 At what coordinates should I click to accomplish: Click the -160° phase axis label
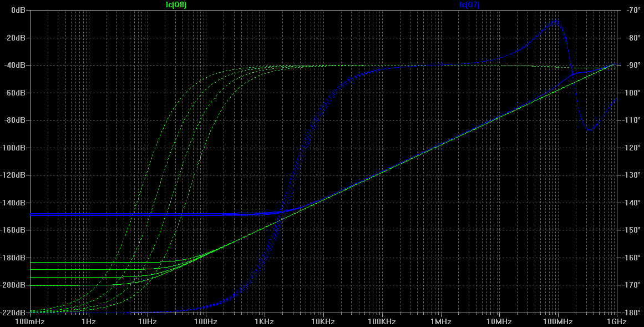tap(632, 258)
